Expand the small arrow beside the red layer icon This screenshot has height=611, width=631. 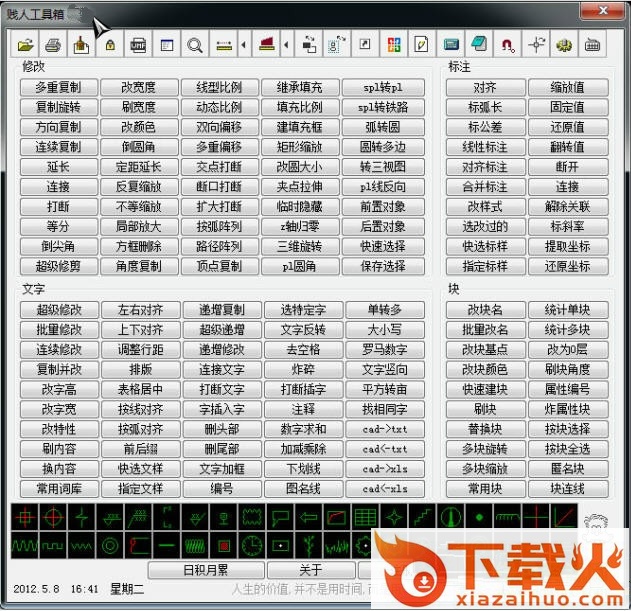(x=287, y=45)
